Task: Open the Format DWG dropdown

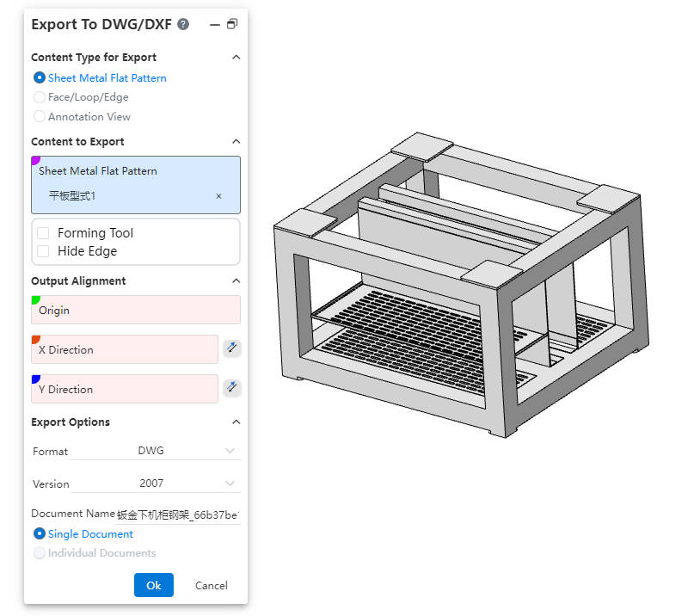Action: pos(156,451)
